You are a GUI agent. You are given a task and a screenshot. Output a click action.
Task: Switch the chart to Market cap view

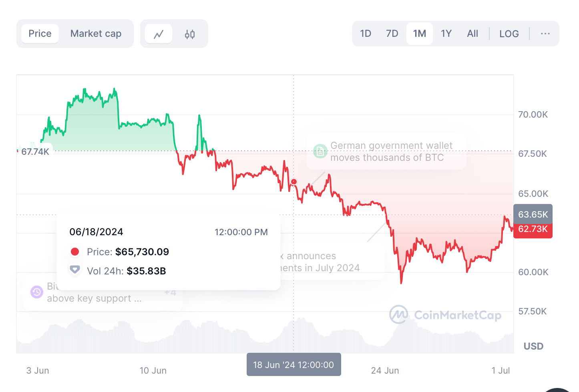[96, 34]
